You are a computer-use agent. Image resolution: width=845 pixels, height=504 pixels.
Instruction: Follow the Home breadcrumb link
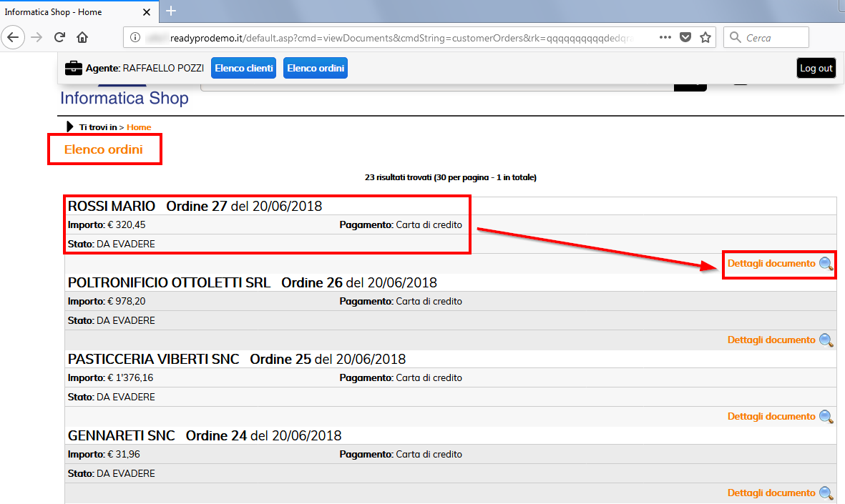point(139,127)
